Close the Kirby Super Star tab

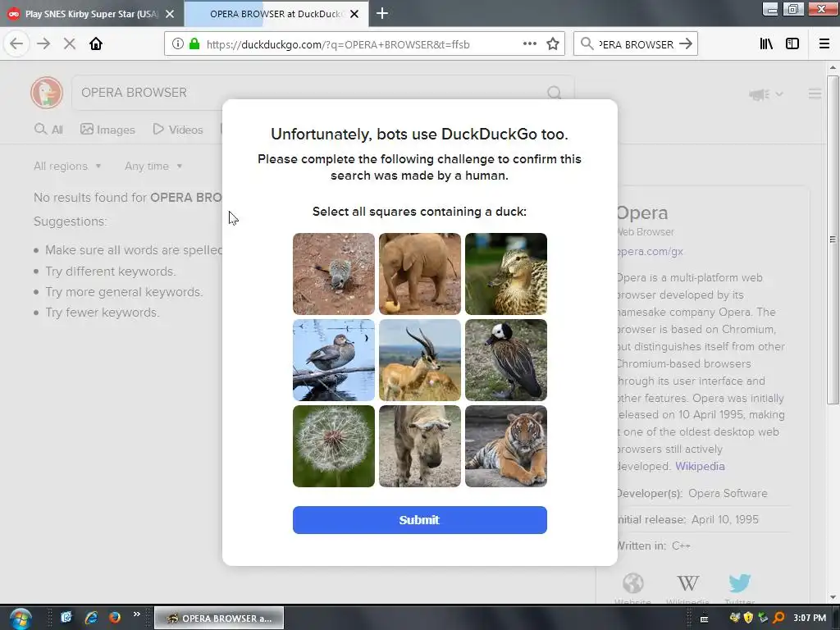(170, 14)
